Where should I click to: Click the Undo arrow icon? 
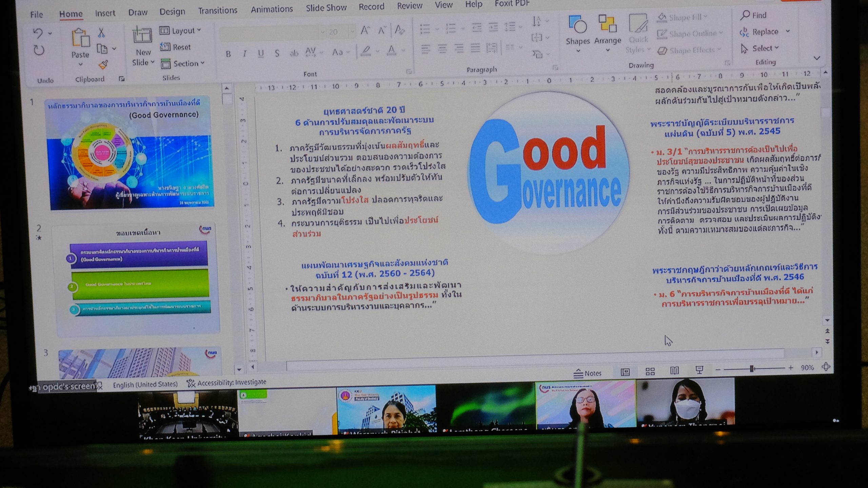pyautogui.click(x=38, y=33)
